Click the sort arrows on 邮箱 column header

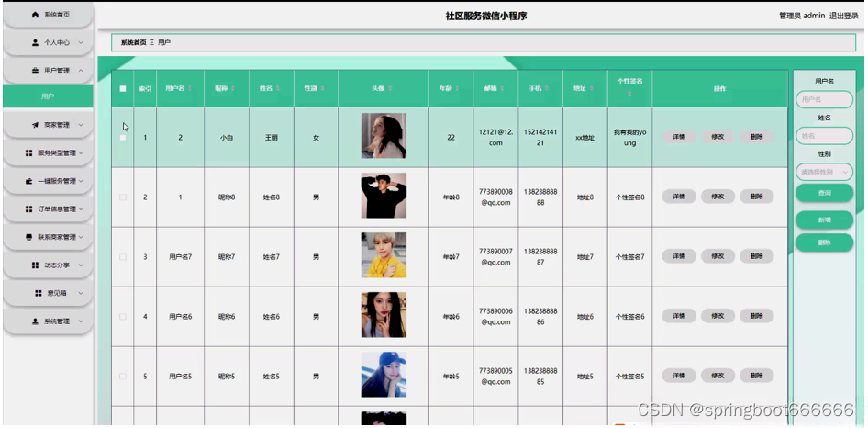(502, 89)
